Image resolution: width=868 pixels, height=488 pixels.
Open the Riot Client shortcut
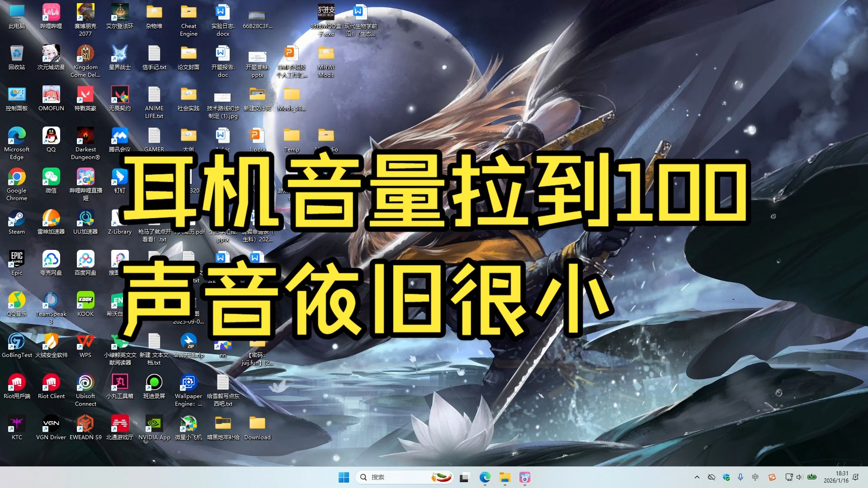point(51,387)
